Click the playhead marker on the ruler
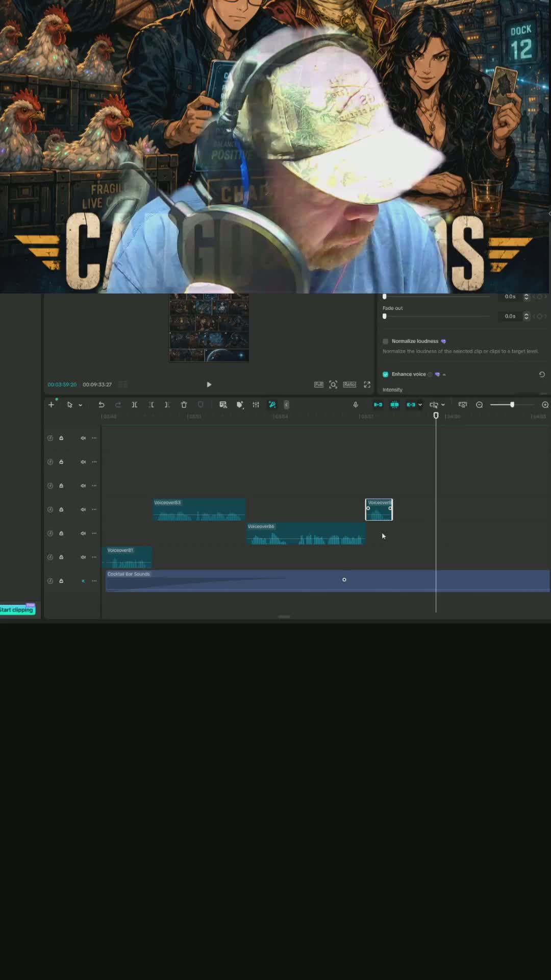 (436, 415)
